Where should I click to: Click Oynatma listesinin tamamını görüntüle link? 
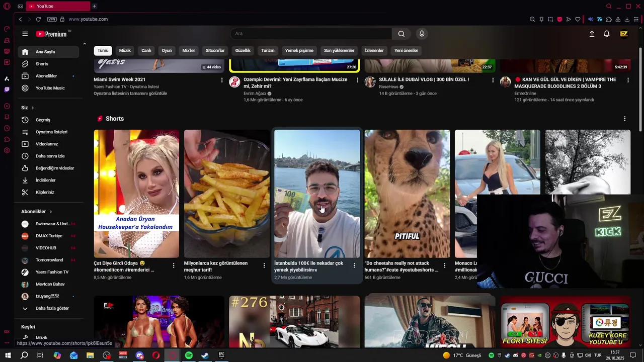click(130, 94)
